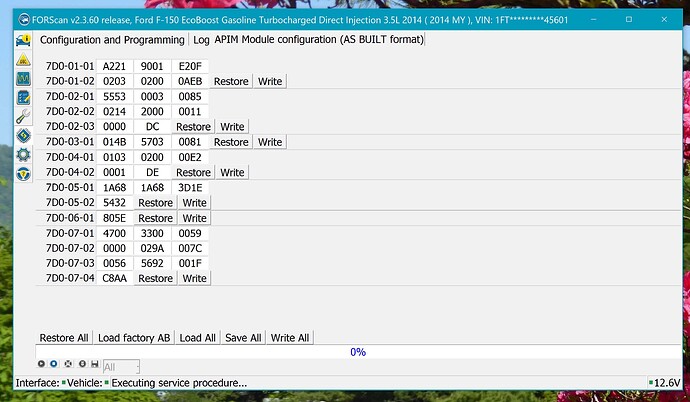Viewport: 690px width, 402px height.
Task: Click Write in row 7D0-05-02
Action: click(194, 203)
